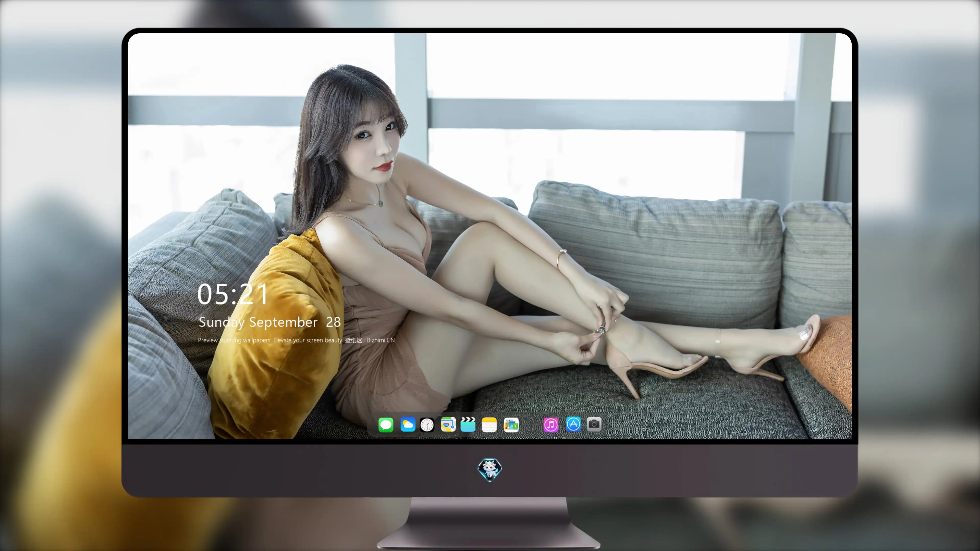
Task: Open the gray Camera app in the dock
Action: coord(594,424)
